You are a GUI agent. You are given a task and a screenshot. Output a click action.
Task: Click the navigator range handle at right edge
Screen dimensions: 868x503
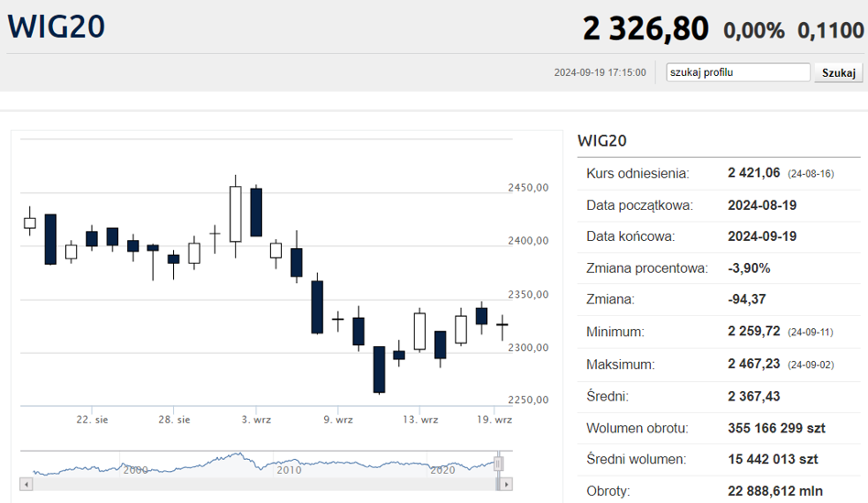498,464
